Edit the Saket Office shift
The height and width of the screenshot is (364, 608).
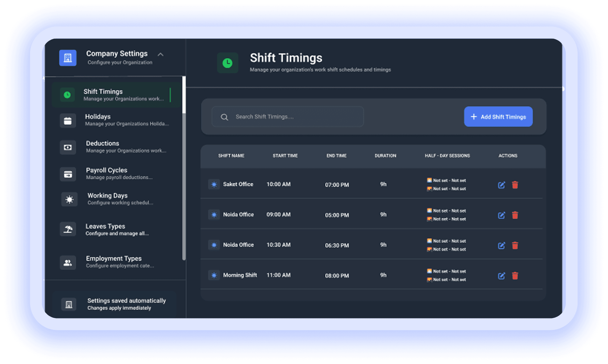point(501,185)
